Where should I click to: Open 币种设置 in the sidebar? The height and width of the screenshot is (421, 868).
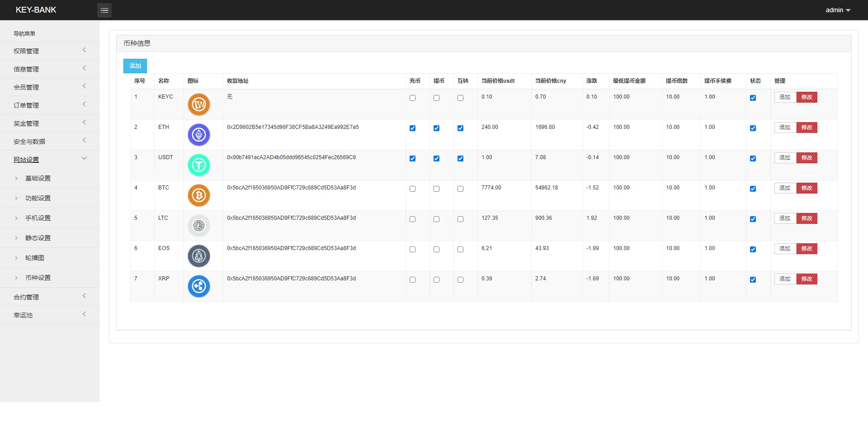pos(38,278)
